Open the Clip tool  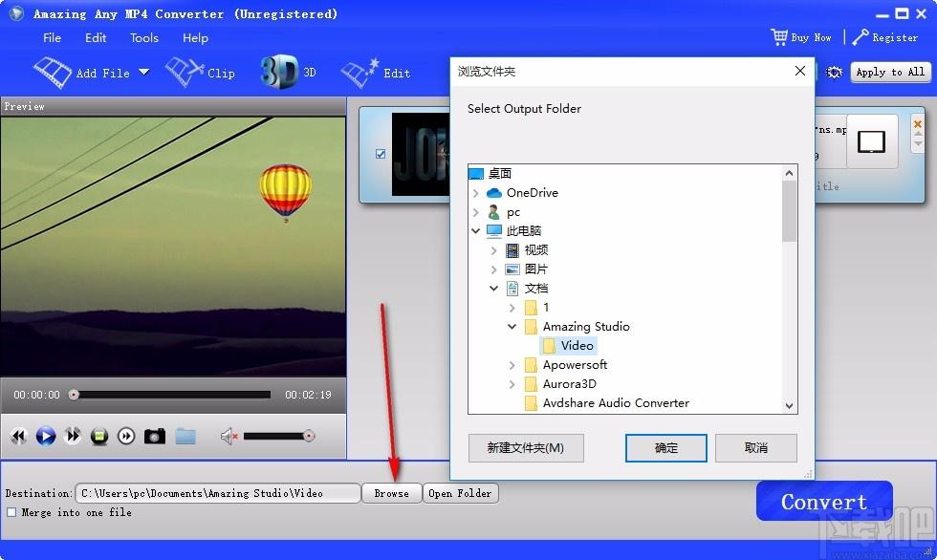200,73
